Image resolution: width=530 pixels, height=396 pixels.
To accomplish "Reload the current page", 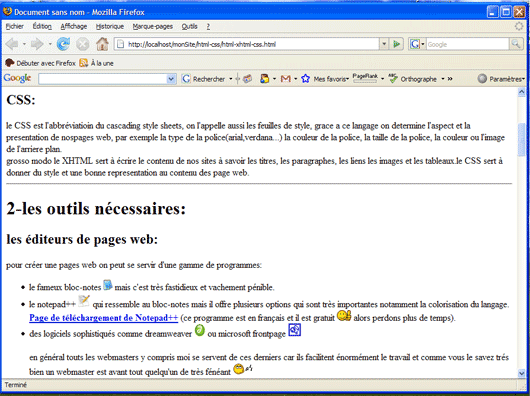I will click(63, 44).
